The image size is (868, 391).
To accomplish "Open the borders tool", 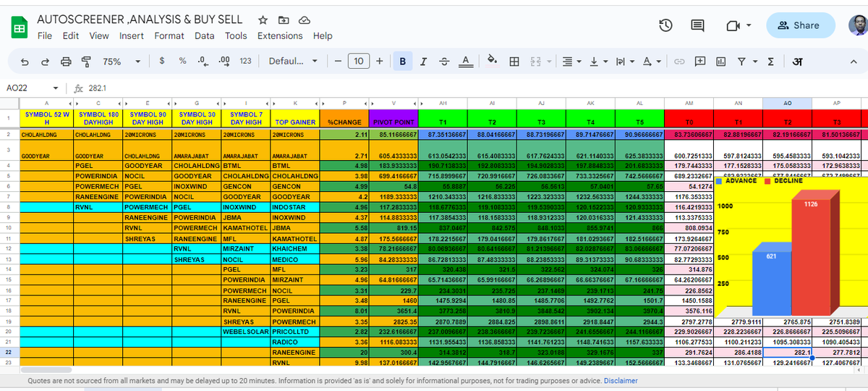I will tap(514, 62).
